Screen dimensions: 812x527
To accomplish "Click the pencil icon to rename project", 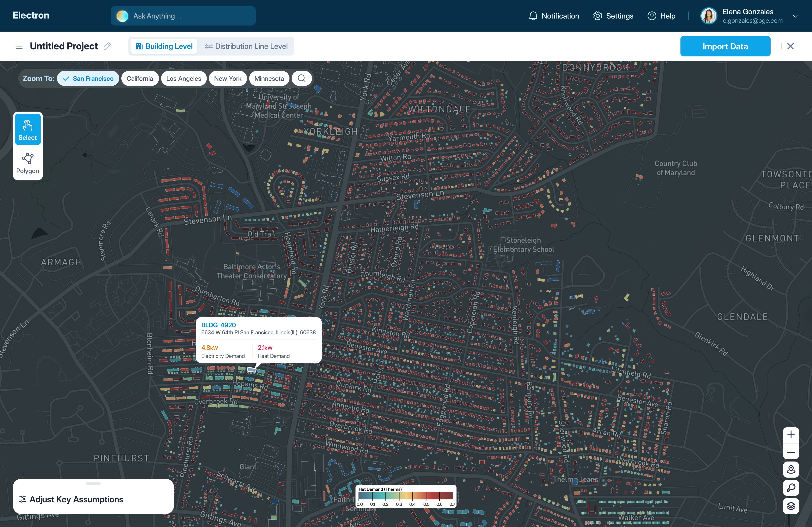I will tap(107, 46).
